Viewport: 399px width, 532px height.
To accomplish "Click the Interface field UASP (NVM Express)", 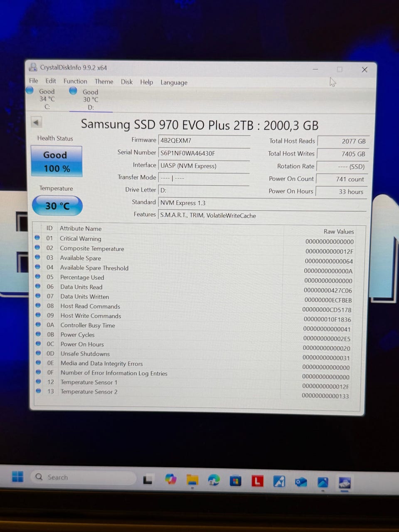I will [x=204, y=166].
